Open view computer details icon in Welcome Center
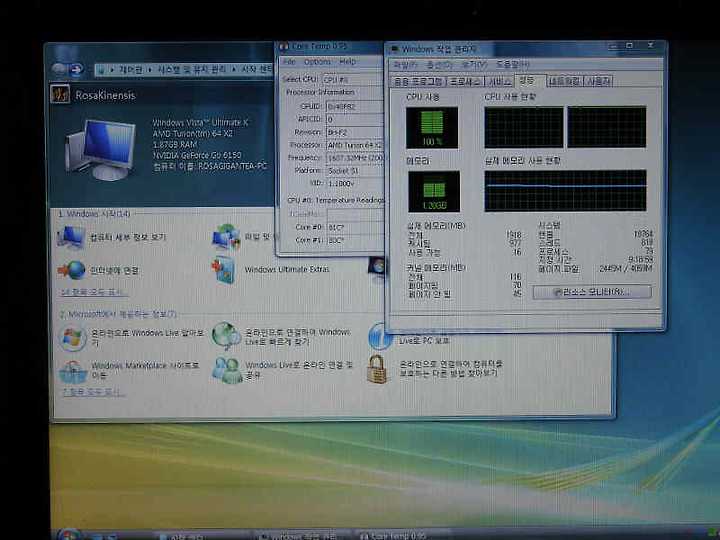The width and height of the screenshot is (720, 540). pos(71,237)
